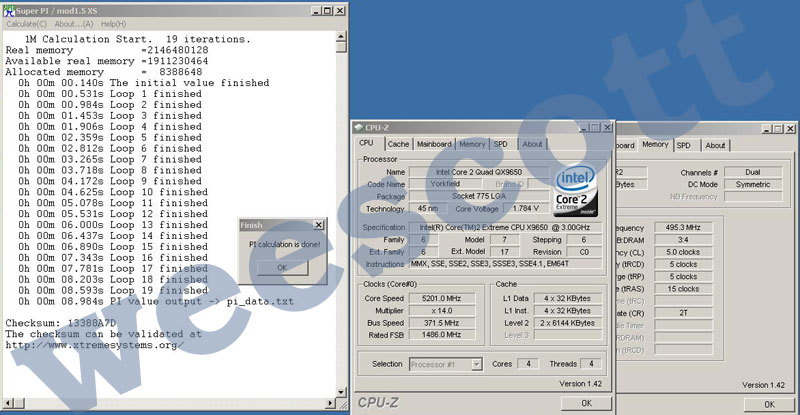Click the FSB:DRAM ratio value 3:4

(x=683, y=240)
